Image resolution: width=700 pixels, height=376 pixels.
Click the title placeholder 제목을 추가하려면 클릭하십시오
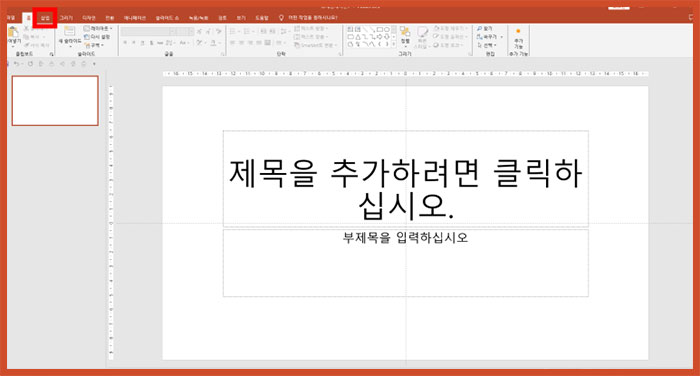[x=405, y=179]
